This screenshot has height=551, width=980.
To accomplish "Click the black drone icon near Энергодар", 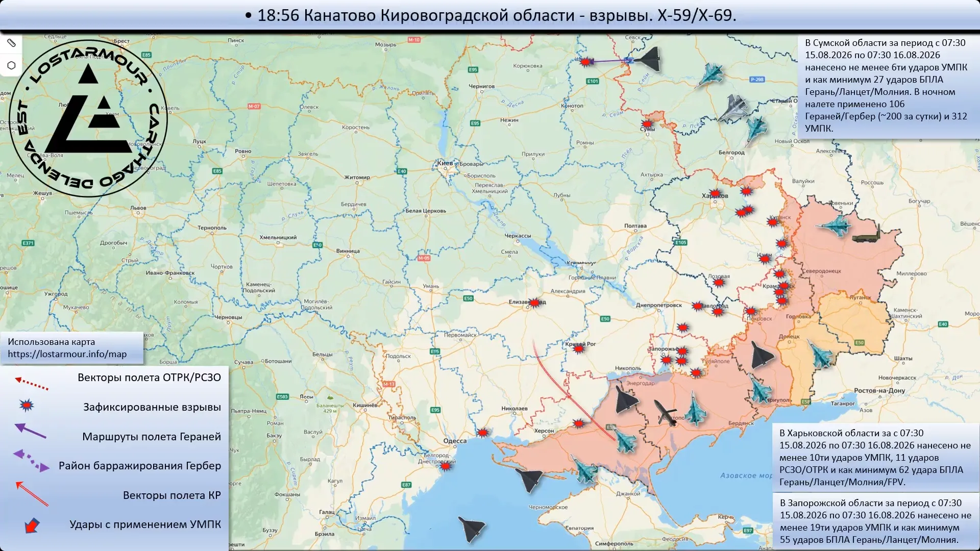I will [x=626, y=399].
